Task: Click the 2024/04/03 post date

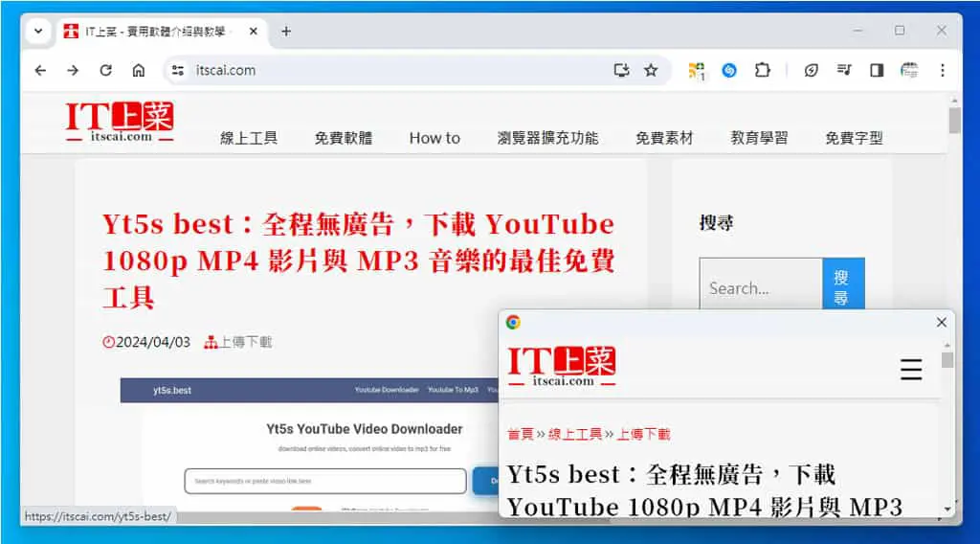Action: (x=153, y=342)
